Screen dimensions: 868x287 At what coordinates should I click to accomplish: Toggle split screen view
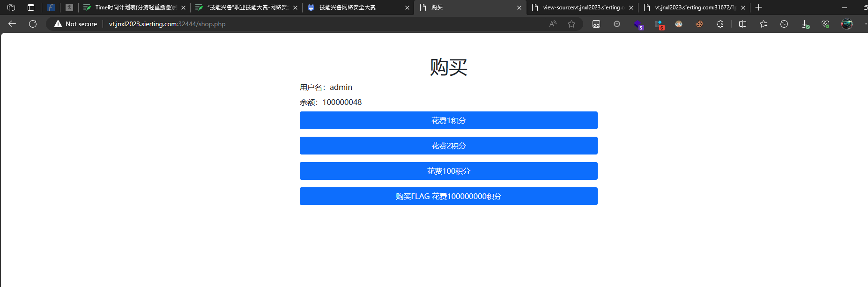click(742, 24)
